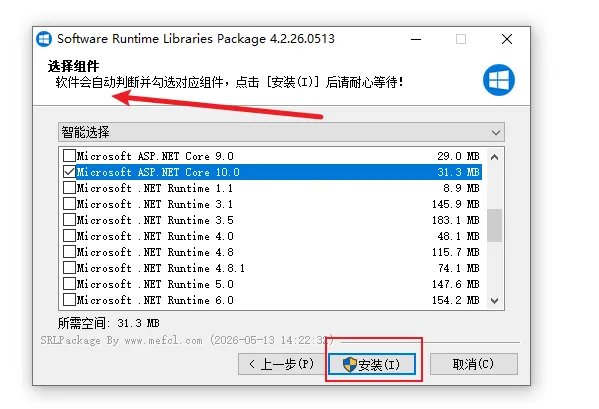Go back with 上一步(P) button
Screen dimensions: 599x409
[x=282, y=364]
